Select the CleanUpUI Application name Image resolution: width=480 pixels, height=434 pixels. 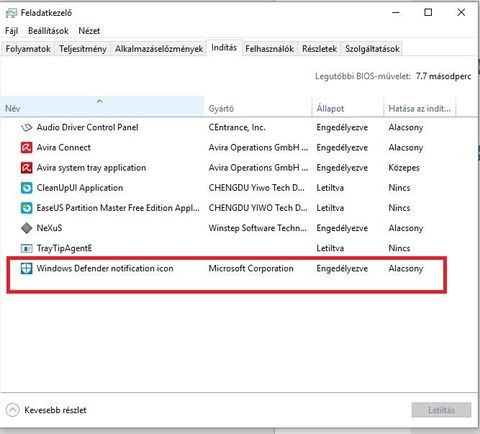[x=80, y=188]
